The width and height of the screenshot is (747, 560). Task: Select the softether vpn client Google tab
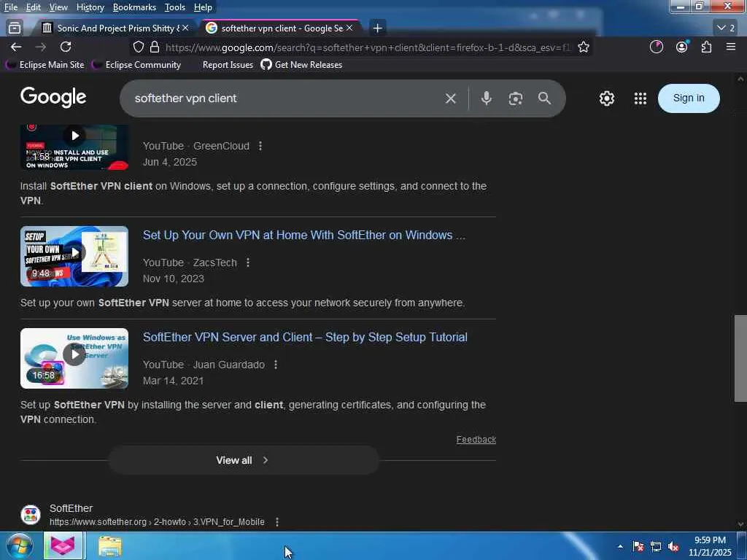281,28
